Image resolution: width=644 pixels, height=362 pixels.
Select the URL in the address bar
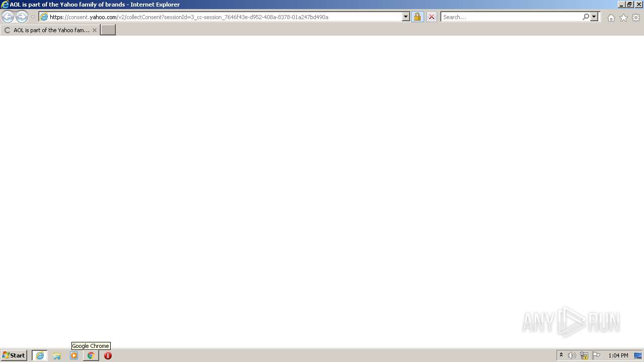(189, 17)
